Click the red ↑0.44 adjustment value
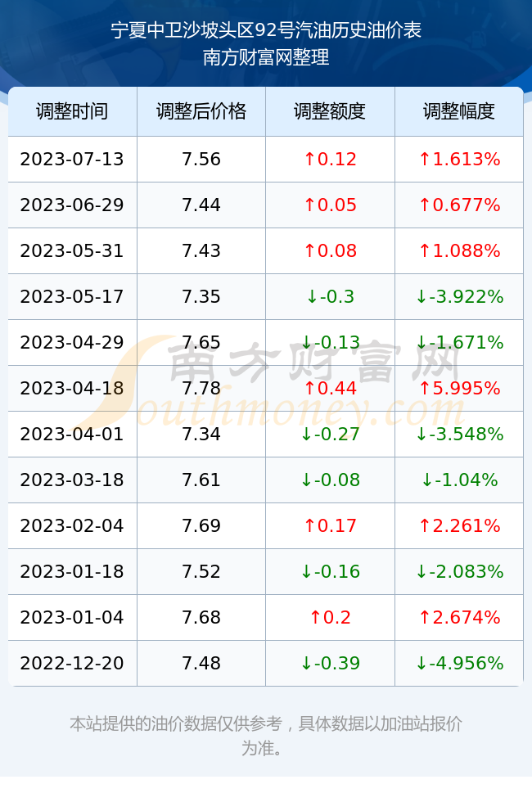Viewport: 532px width, 802px height. point(330,388)
